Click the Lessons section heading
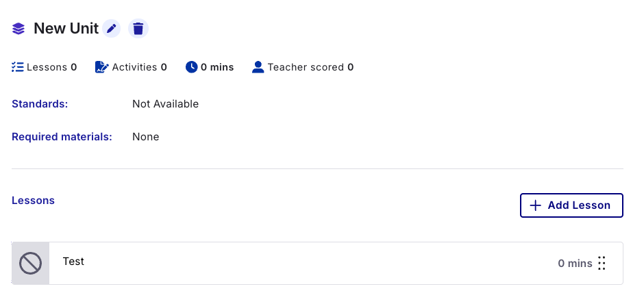 (x=33, y=201)
